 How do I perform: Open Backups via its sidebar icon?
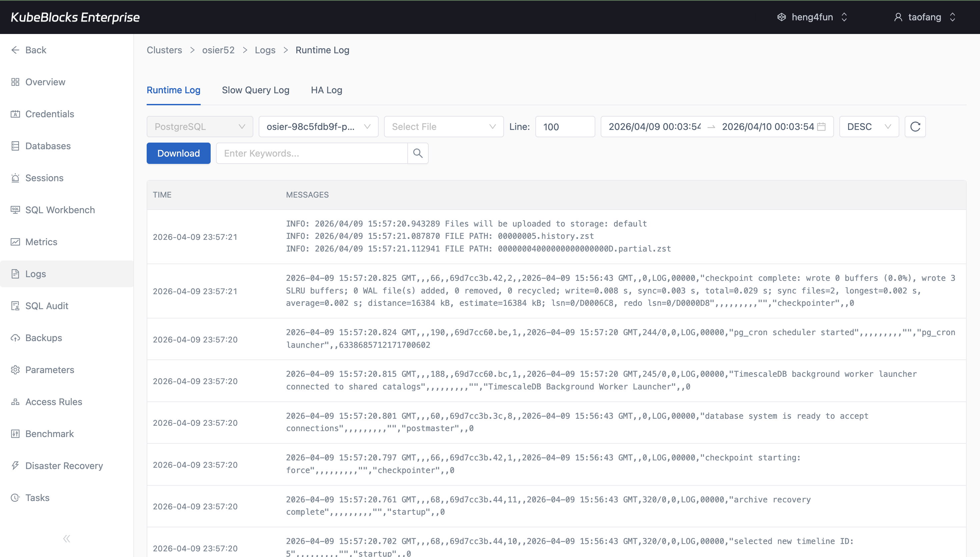click(15, 338)
